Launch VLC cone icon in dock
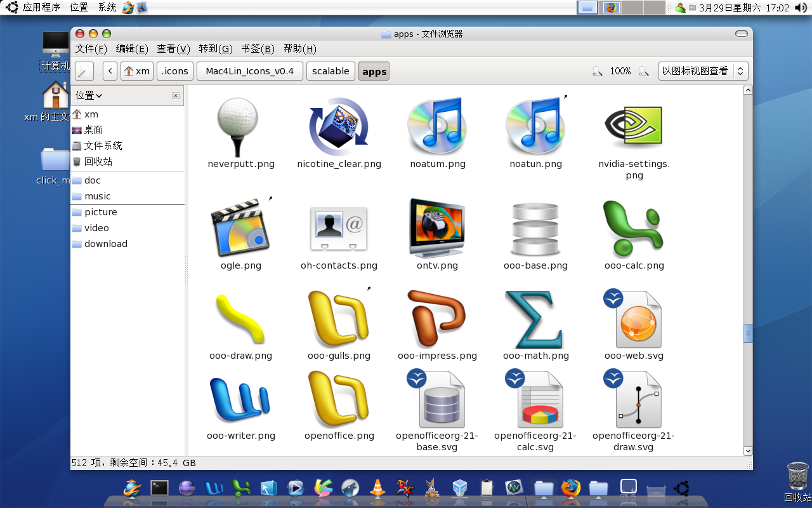The image size is (812, 508). point(377,488)
